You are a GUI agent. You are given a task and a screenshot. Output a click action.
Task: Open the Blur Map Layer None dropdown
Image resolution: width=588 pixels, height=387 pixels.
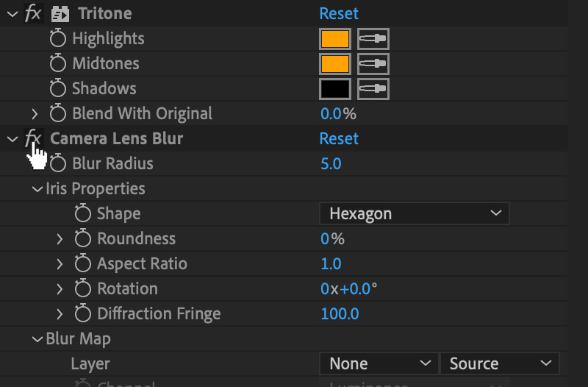click(379, 363)
